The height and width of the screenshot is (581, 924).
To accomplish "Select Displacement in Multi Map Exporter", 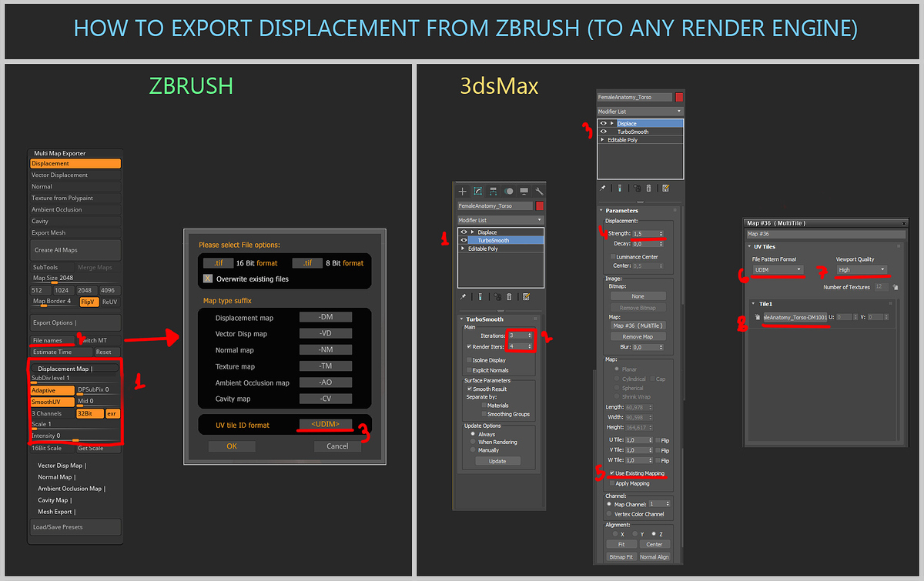I will [75, 163].
